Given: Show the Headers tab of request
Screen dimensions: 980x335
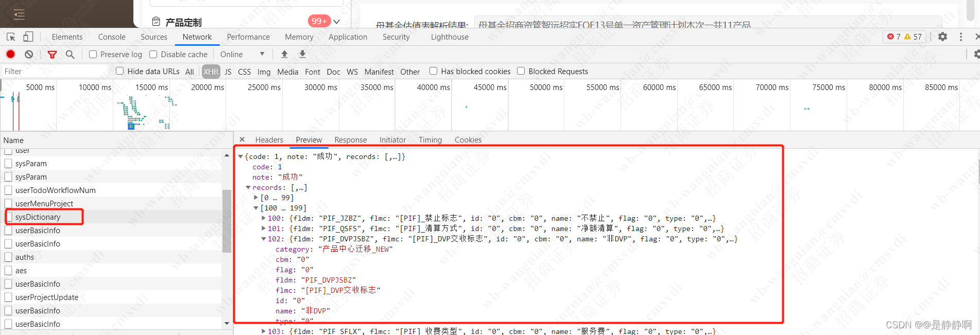Looking at the screenshot, I should [x=269, y=139].
